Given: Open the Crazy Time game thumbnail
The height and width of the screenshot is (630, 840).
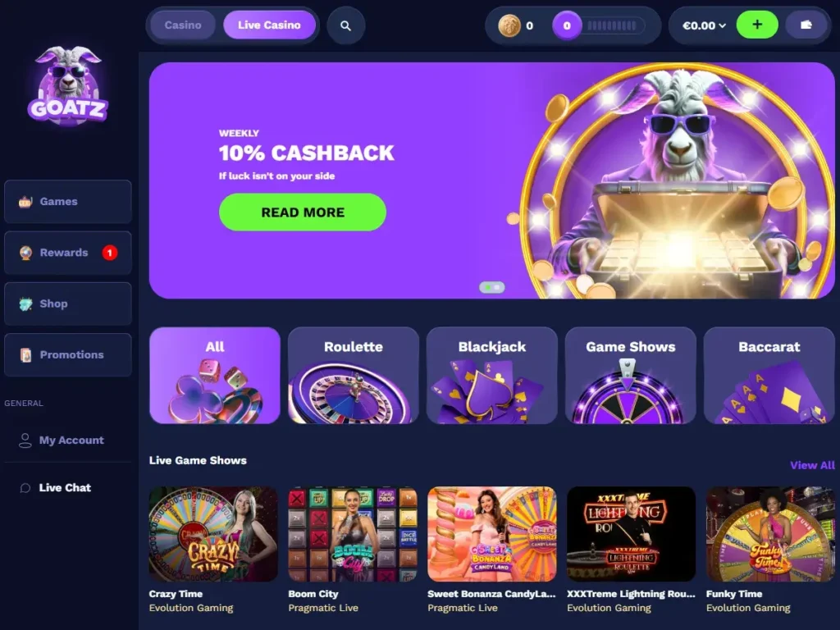Looking at the screenshot, I should coord(213,534).
